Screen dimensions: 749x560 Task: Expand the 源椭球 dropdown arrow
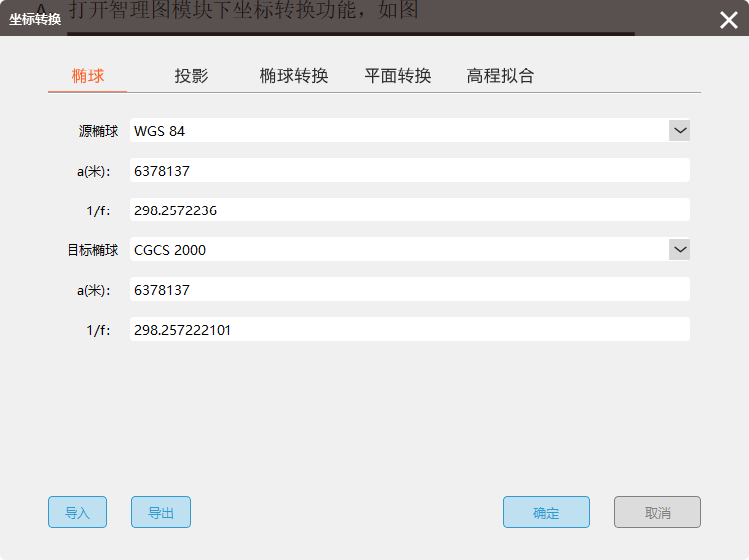point(679,130)
